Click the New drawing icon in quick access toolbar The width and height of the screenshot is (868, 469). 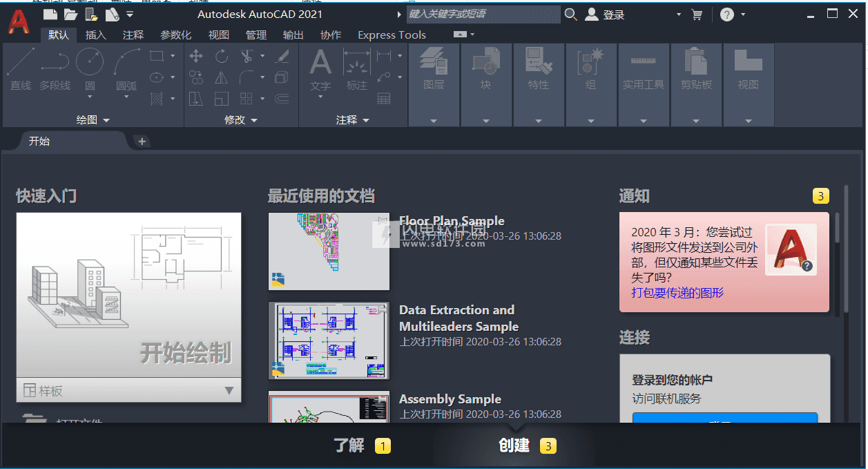[x=50, y=14]
